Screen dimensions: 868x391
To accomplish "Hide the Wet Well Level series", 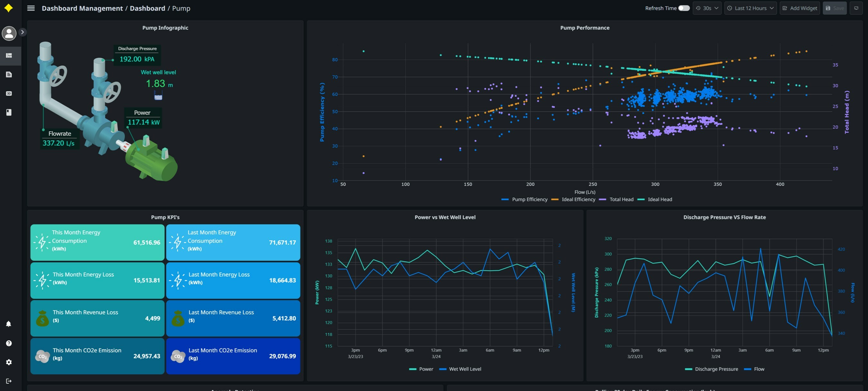I will [465, 369].
